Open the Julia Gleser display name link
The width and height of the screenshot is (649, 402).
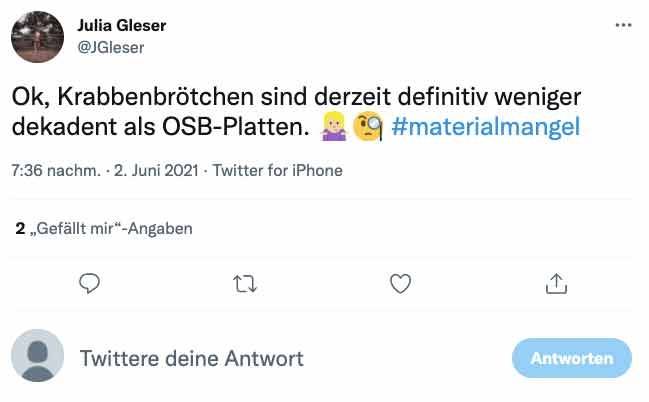pyautogui.click(x=122, y=25)
